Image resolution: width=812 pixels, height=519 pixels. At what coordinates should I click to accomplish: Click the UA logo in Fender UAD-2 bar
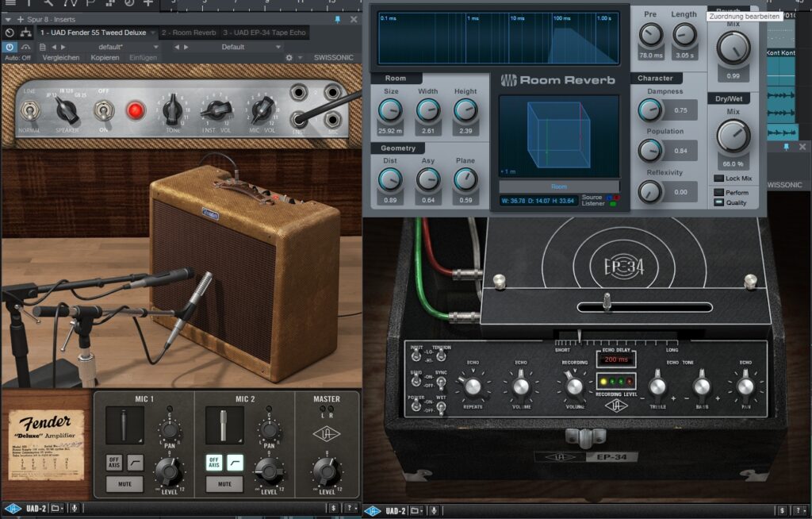(13, 509)
